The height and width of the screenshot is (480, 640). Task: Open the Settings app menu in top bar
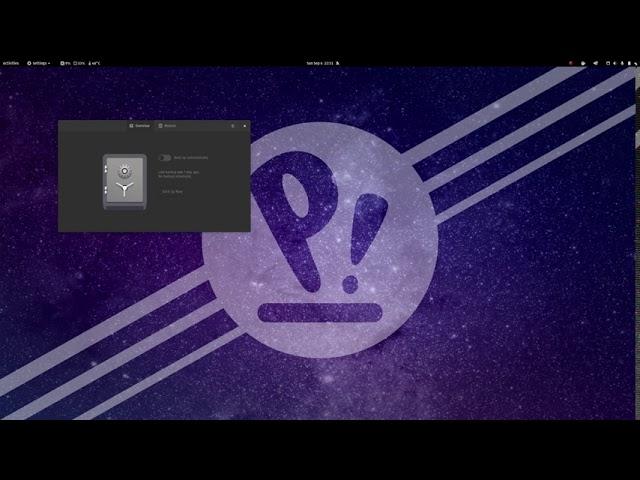coord(39,63)
